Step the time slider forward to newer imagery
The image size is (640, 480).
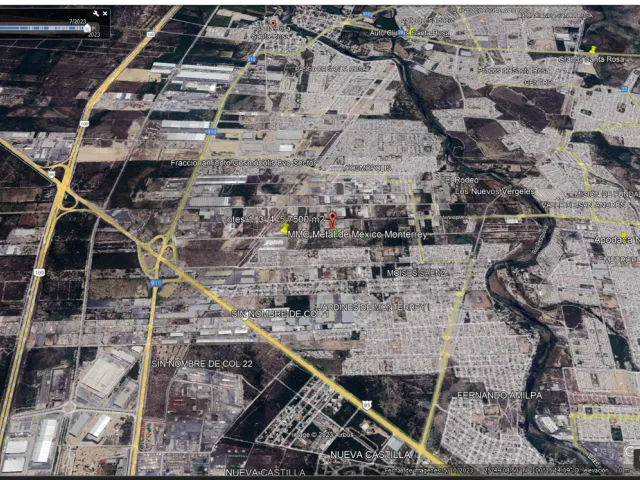click(x=95, y=28)
